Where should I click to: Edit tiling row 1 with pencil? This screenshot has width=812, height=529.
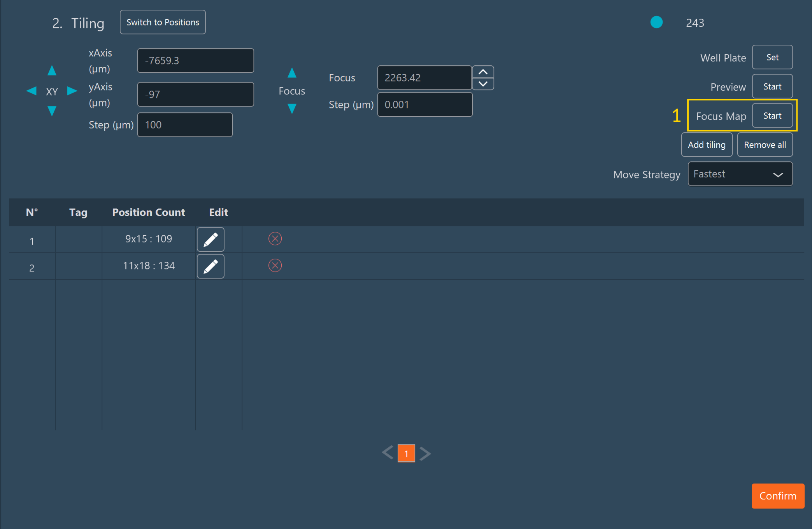tap(210, 239)
